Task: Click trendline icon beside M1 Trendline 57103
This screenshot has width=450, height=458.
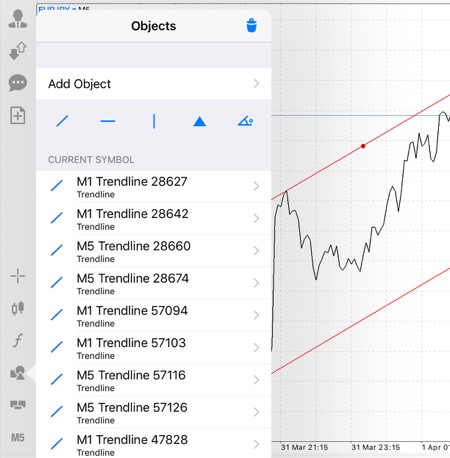Action: 57,347
